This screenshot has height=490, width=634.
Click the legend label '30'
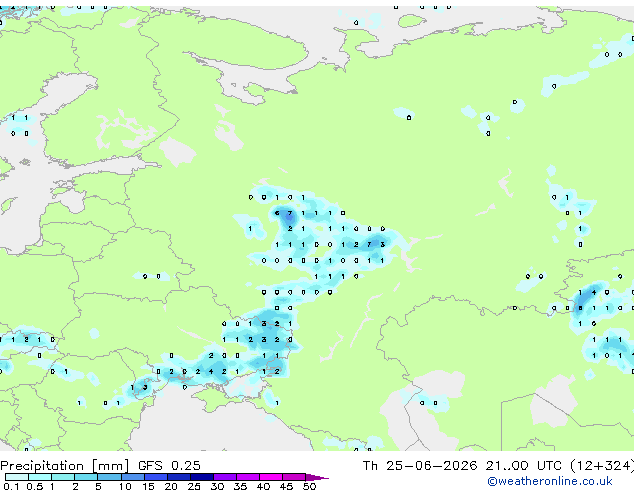217,486
